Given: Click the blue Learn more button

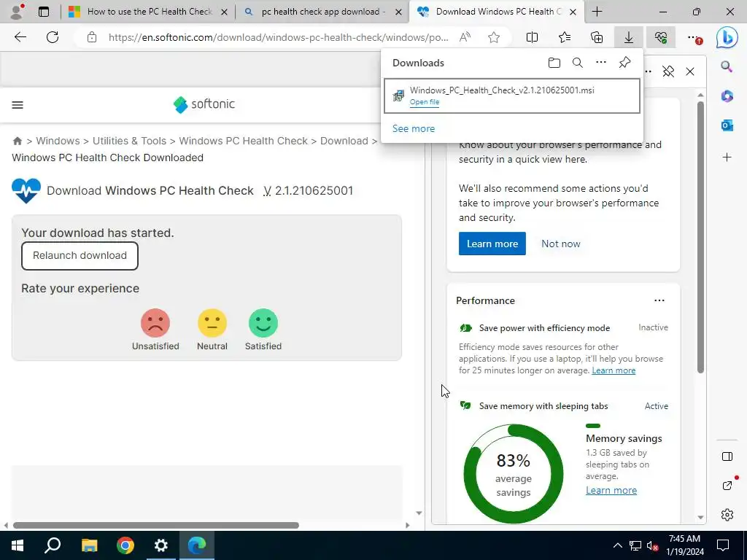Looking at the screenshot, I should [x=492, y=244].
